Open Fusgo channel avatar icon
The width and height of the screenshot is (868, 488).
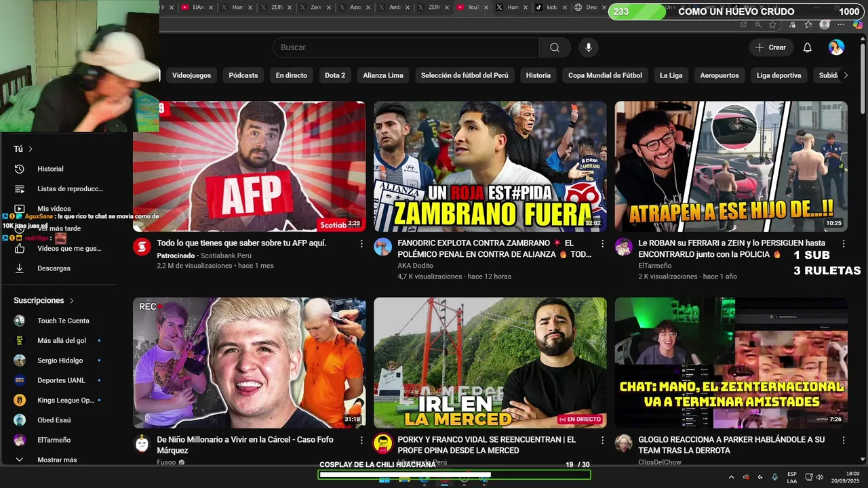pos(142,443)
